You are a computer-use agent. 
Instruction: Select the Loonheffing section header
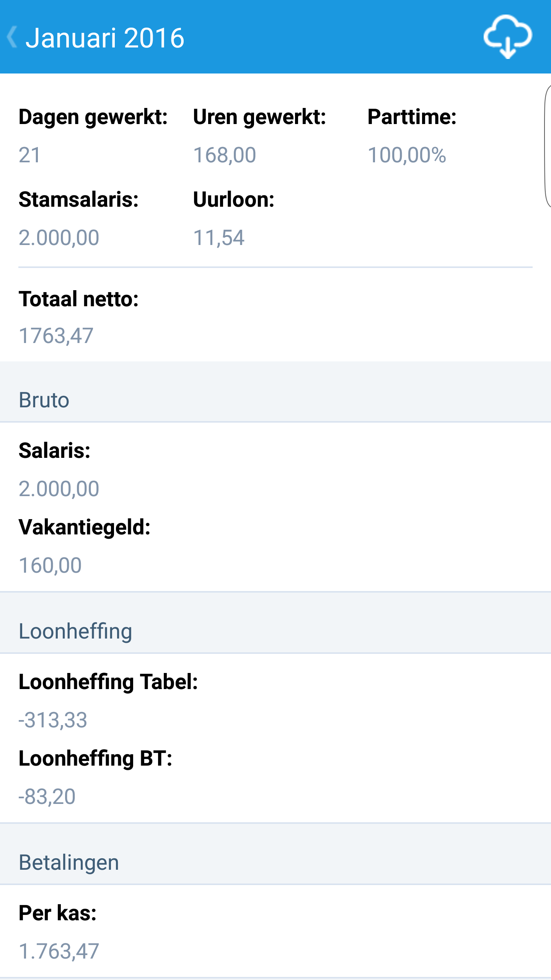[x=75, y=631]
